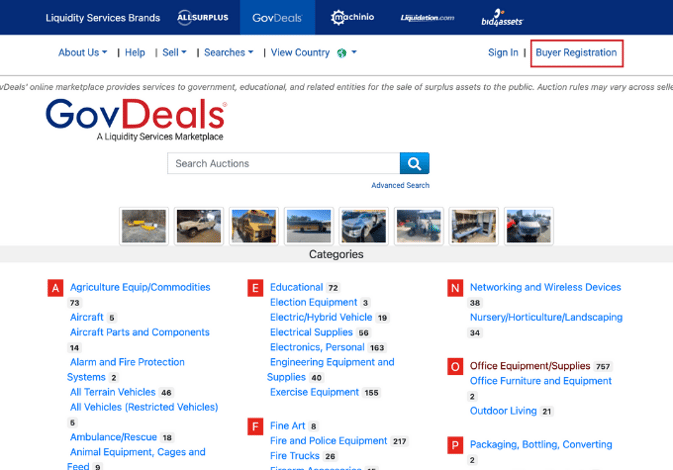This screenshot has width=673, height=470.
Task: Open the furniture shelving thumbnail
Action: coord(473,226)
